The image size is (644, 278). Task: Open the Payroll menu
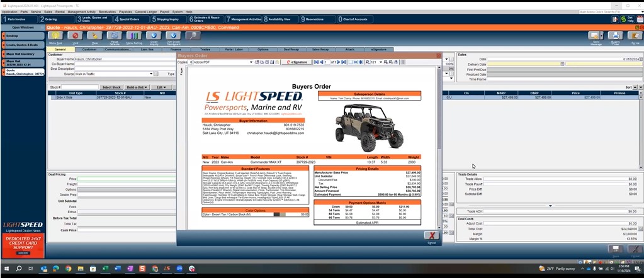coord(165,12)
